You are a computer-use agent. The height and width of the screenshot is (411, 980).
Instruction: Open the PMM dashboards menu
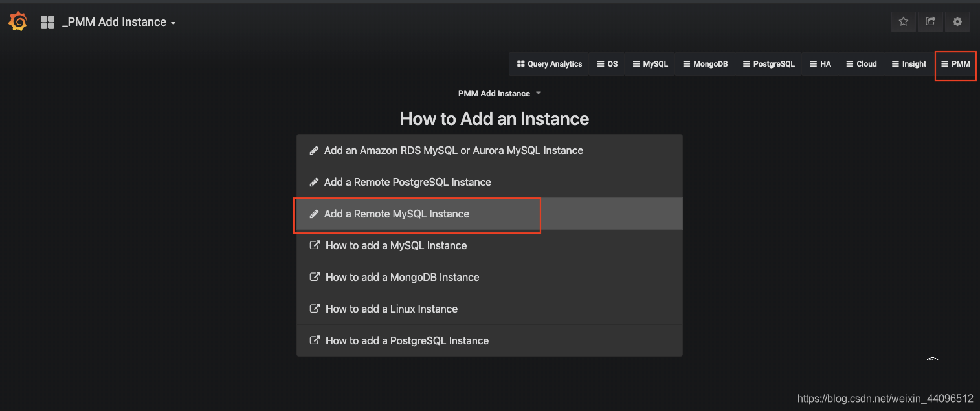955,64
